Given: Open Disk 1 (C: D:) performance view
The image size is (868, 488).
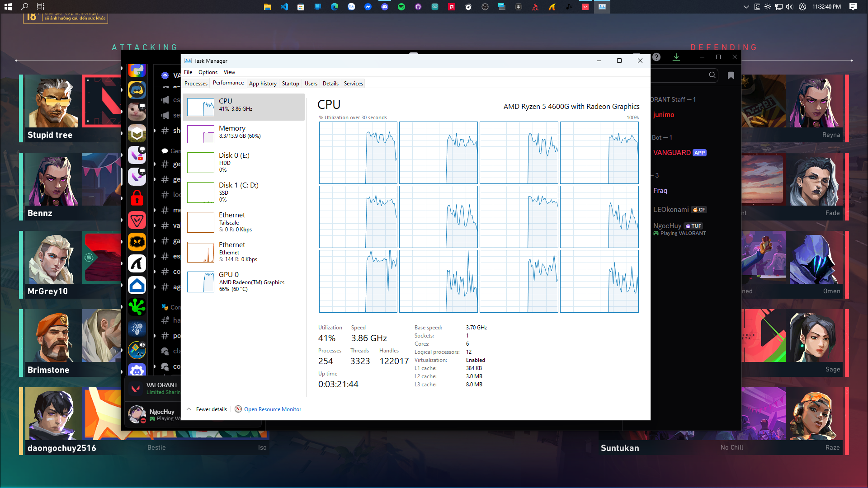Looking at the screenshot, I should click(244, 192).
